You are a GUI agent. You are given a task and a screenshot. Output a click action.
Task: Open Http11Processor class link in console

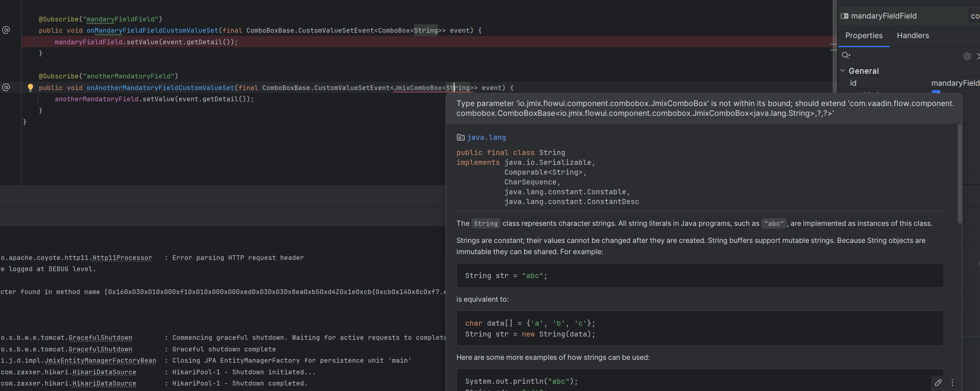pyautogui.click(x=122, y=258)
